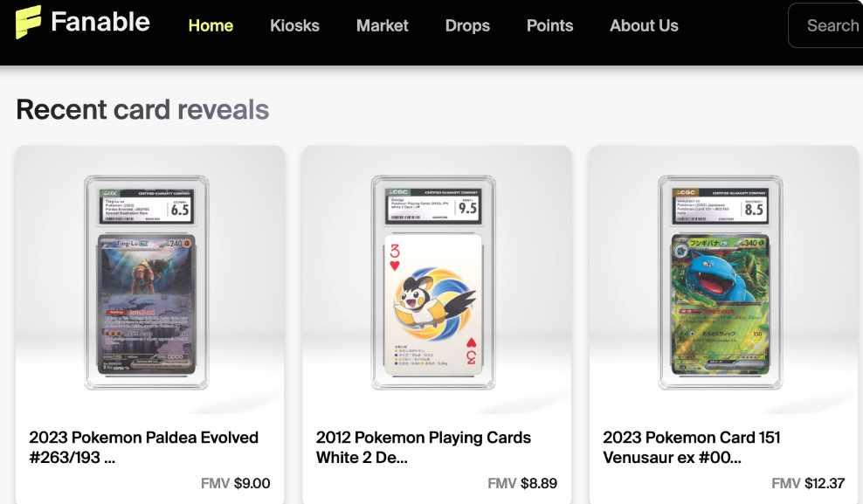The width and height of the screenshot is (863, 504).
Task: Open the About Us page
Action: coord(644,25)
